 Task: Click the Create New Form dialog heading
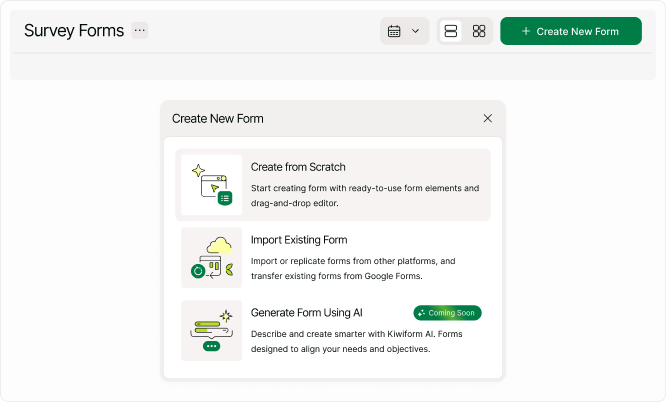click(x=217, y=119)
